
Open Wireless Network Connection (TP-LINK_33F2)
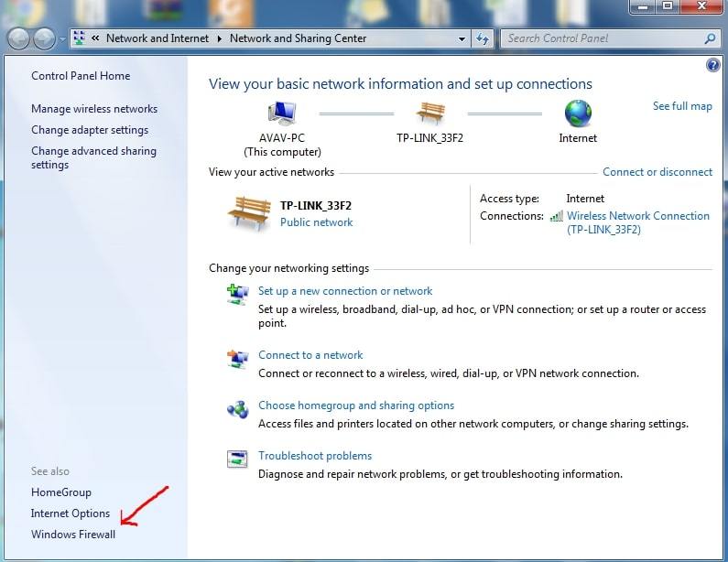(x=638, y=222)
